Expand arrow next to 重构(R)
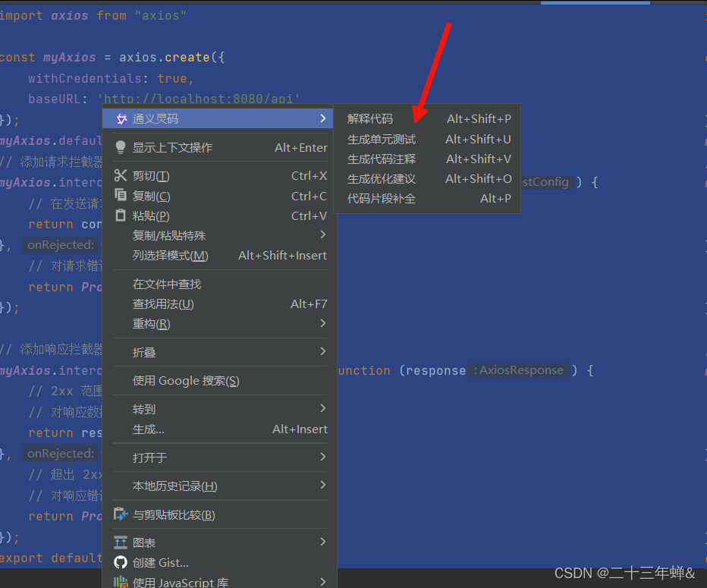Screen dimensions: 707x588 [x=323, y=323]
